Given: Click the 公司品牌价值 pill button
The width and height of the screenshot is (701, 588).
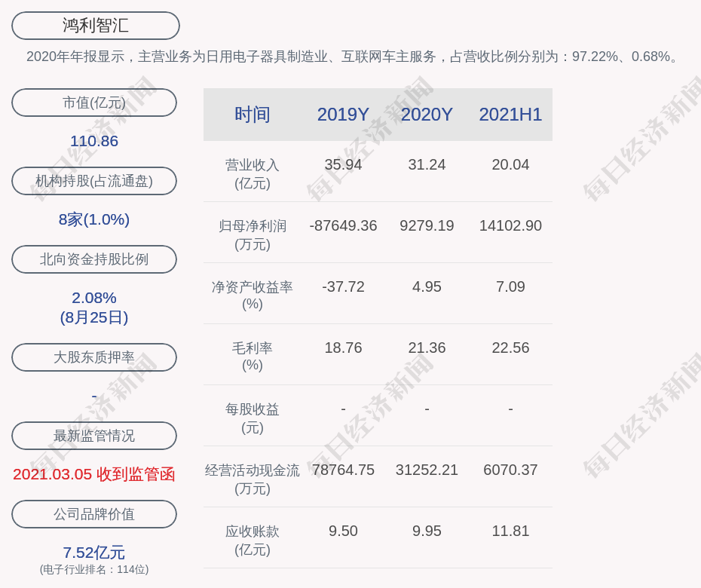Looking at the screenshot, I should click(94, 514).
